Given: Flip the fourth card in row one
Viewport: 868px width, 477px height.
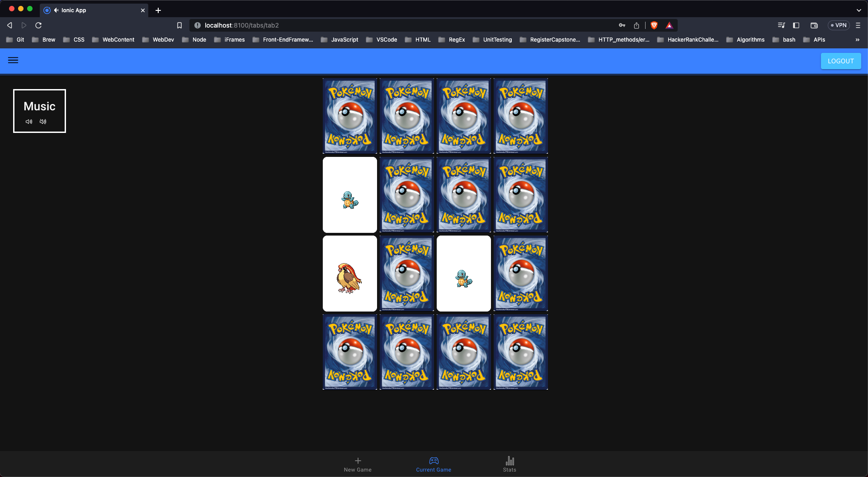Looking at the screenshot, I should click(x=521, y=116).
